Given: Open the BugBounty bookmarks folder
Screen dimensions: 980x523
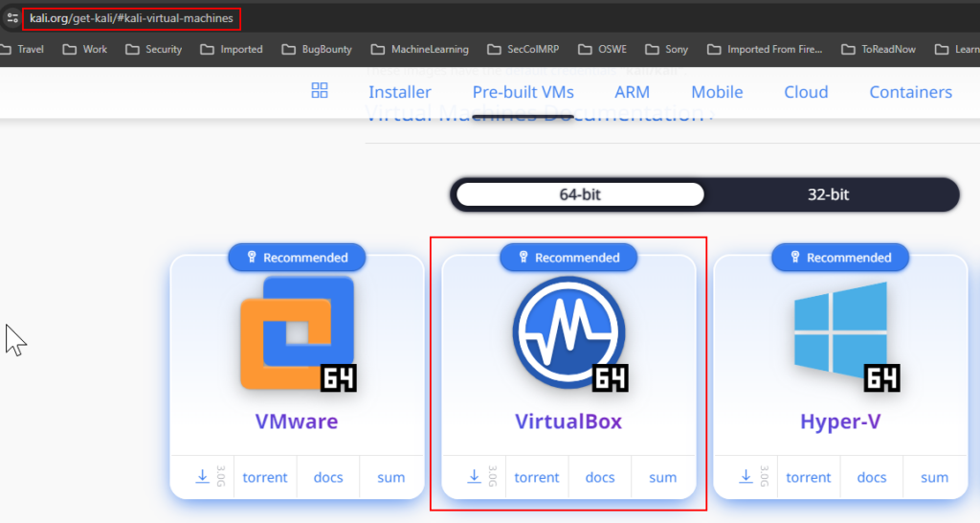Looking at the screenshot, I should [x=317, y=49].
